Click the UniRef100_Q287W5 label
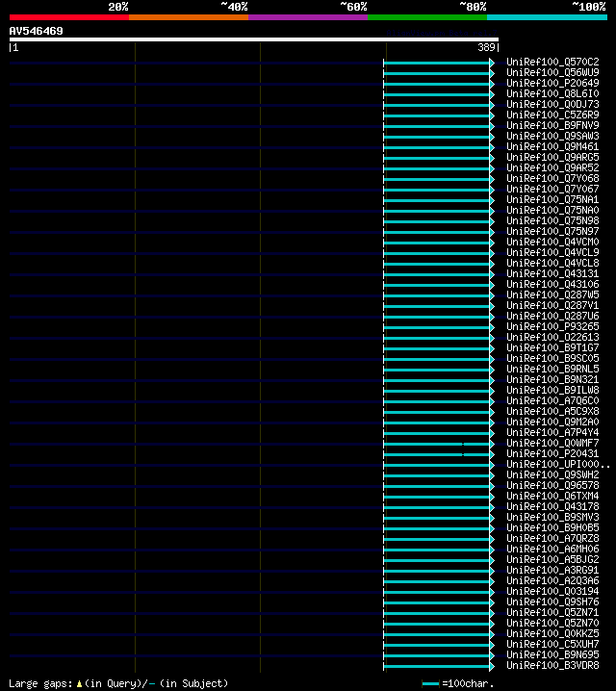 point(552,294)
